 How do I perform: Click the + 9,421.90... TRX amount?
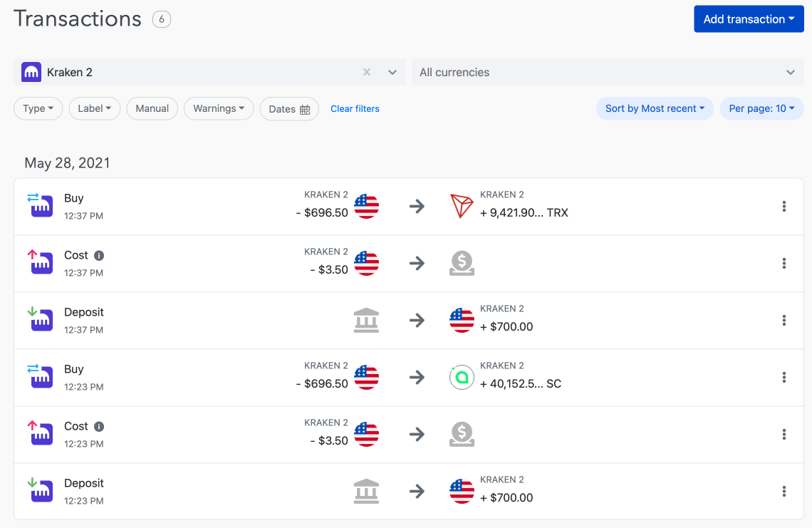pos(524,213)
